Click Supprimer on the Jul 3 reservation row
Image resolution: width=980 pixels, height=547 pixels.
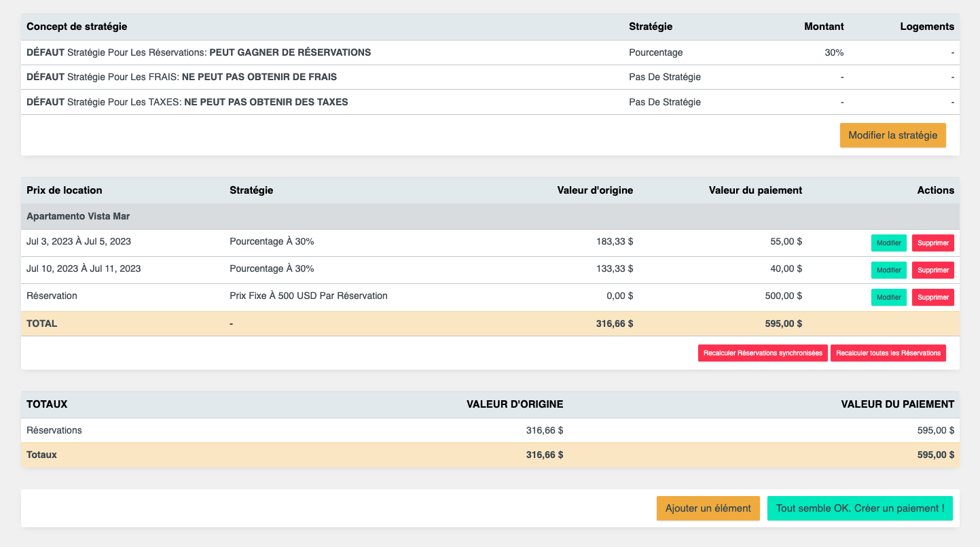click(x=932, y=243)
